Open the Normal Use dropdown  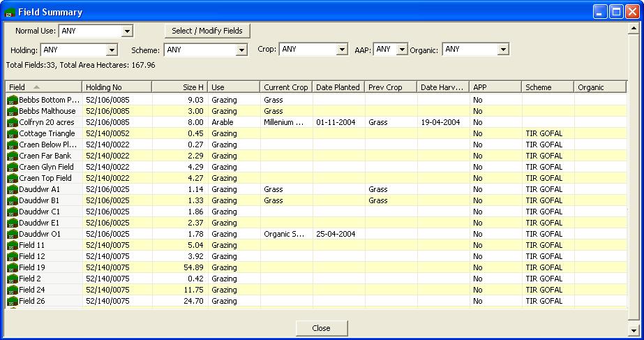[x=127, y=31]
